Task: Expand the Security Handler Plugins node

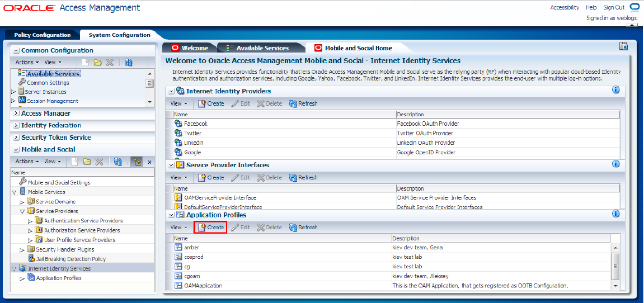Action: [22, 250]
